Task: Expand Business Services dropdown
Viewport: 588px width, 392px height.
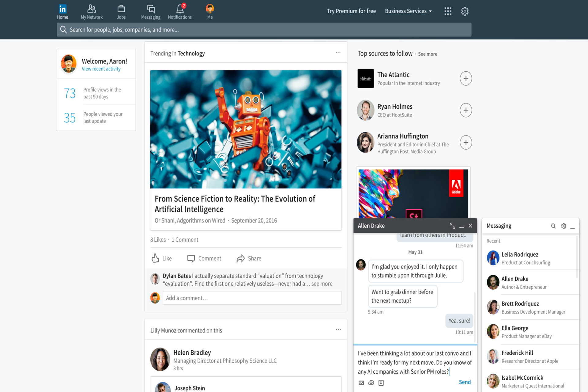Action: (x=408, y=11)
